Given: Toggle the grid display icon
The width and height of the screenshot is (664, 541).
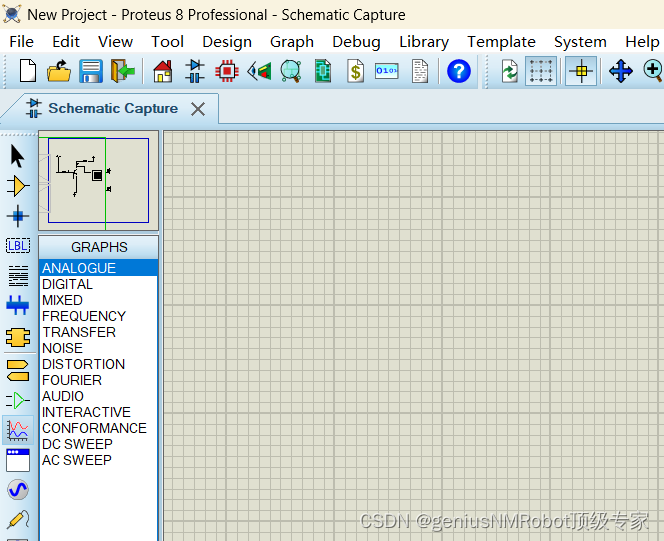Looking at the screenshot, I should (541, 71).
